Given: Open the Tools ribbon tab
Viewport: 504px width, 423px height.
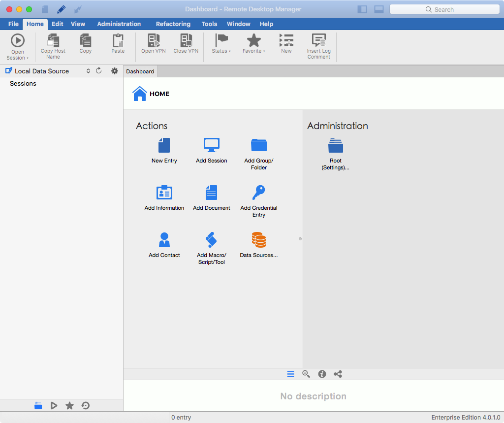Looking at the screenshot, I should pos(209,24).
